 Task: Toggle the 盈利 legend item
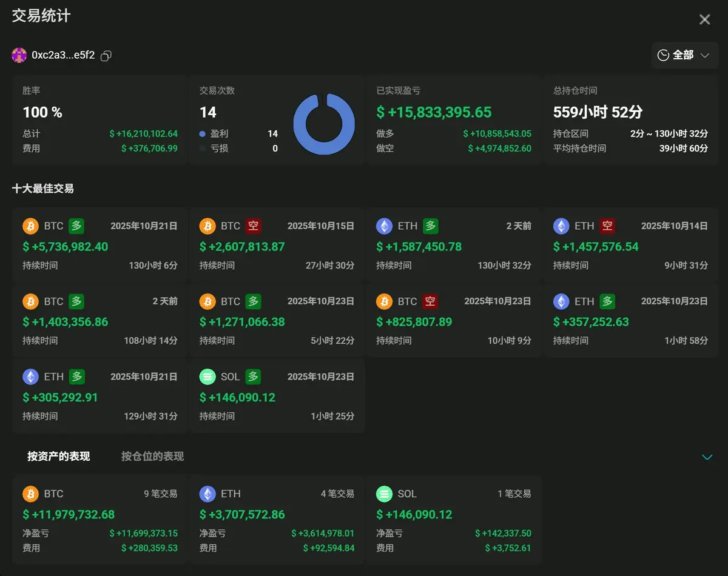pos(214,133)
